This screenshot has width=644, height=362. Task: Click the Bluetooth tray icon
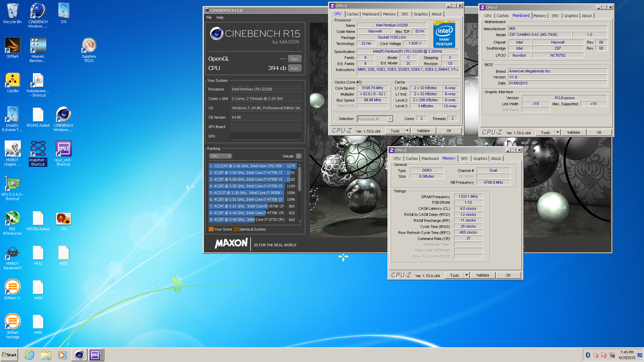tap(588, 355)
